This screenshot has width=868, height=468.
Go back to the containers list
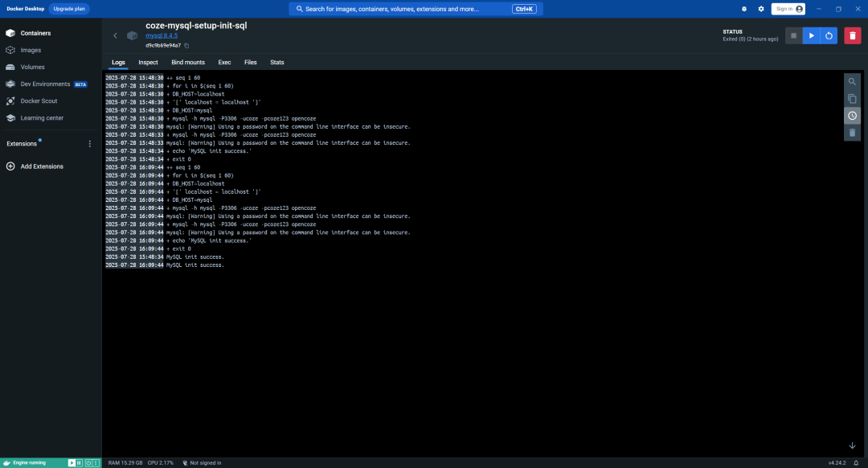point(115,36)
